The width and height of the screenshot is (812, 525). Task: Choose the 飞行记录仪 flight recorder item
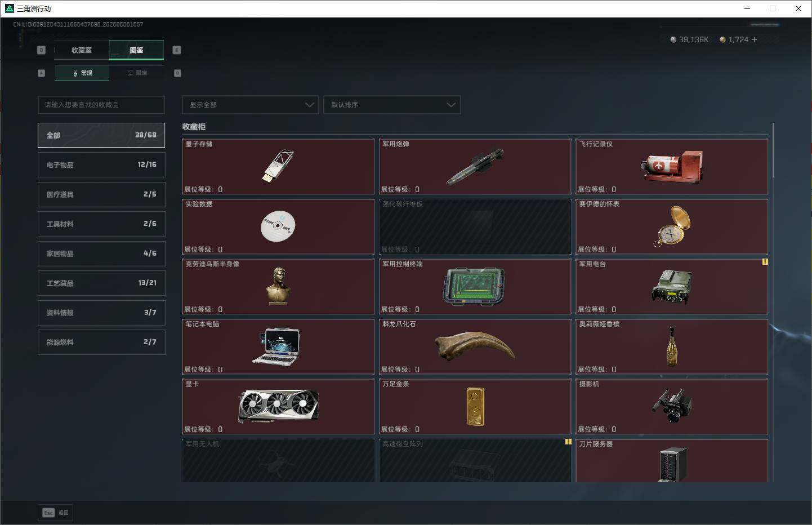tap(672, 167)
